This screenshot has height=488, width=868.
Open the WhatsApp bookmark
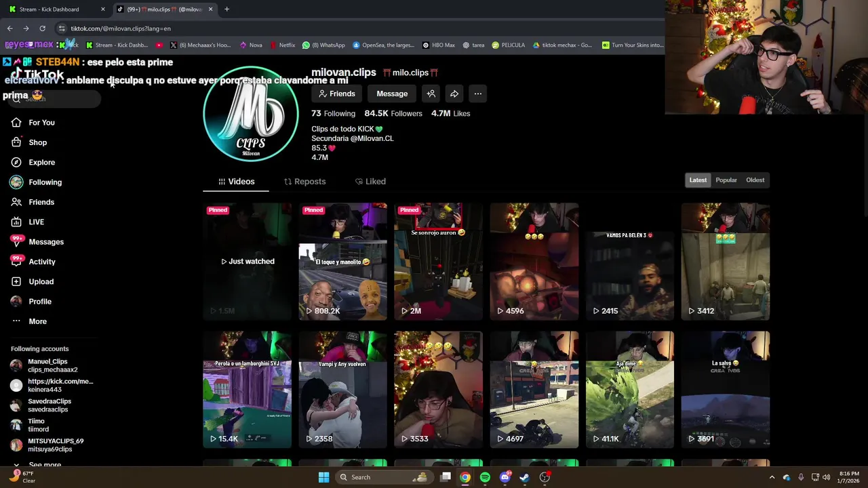[x=323, y=45]
